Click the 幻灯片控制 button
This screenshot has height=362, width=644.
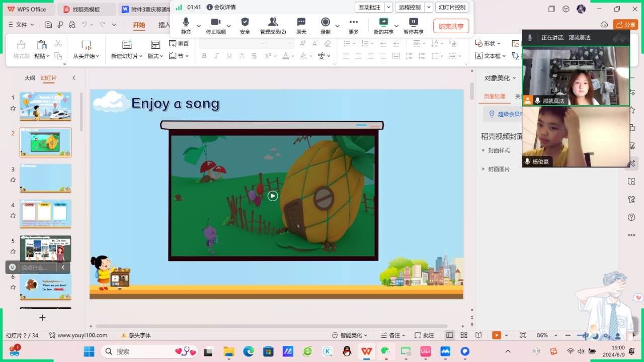click(x=452, y=7)
